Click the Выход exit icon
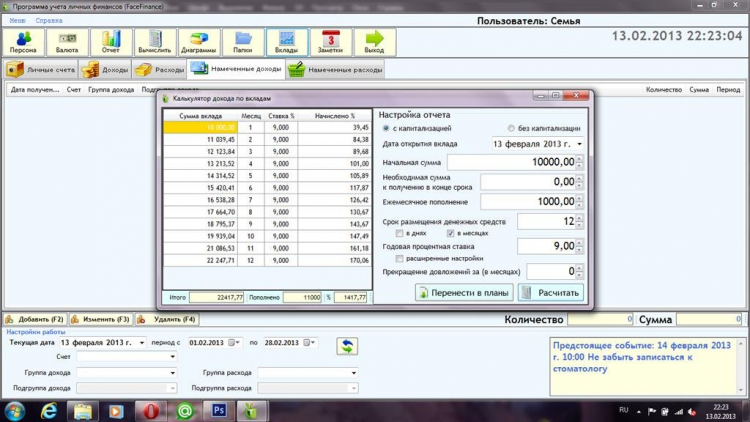 (x=375, y=42)
